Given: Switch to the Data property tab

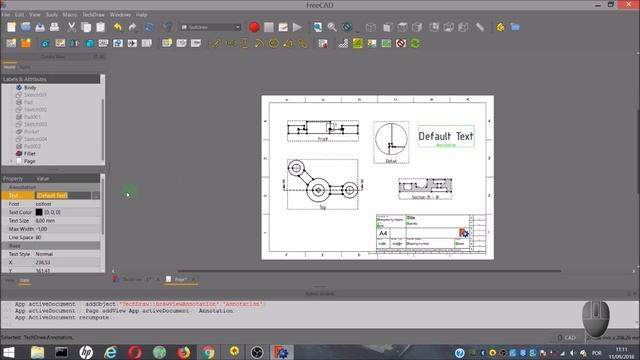Looking at the screenshot, I should coord(24,280).
